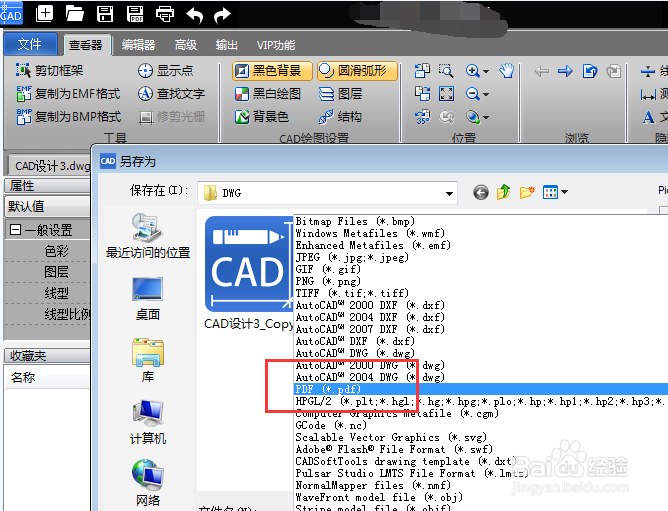Collapse the 一般设置 tree section
This screenshot has height=511, width=668.
15,230
